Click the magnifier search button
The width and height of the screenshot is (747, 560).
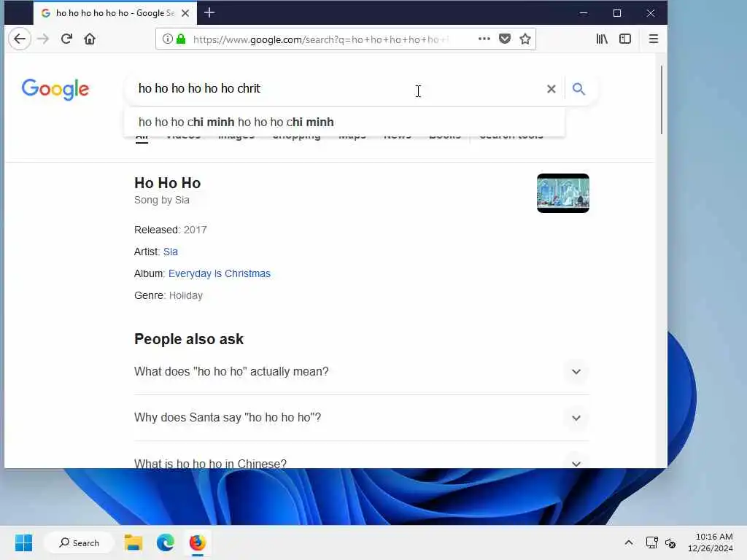pos(578,89)
